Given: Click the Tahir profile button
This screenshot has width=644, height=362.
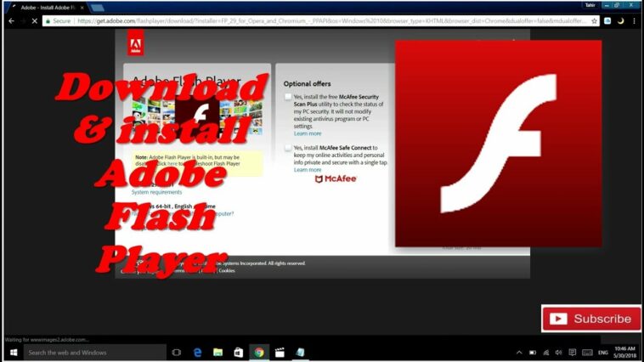Looking at the screenshot, I should (x=590, y=5).
